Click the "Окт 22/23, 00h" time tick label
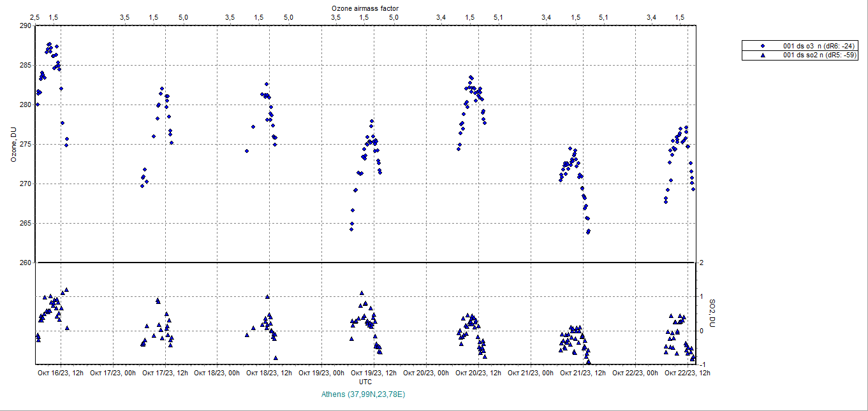868x411 pixels. click(x=636, y=373)
